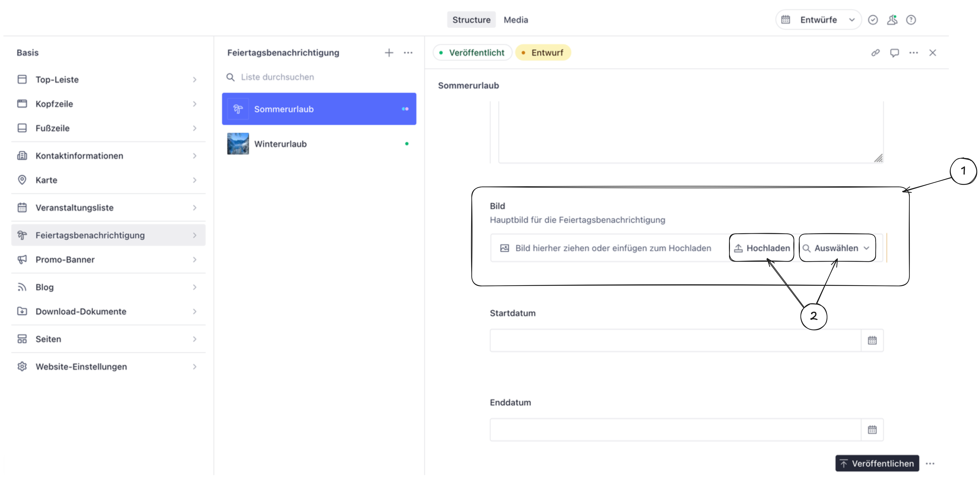This screenshot has width=980, height=483.
Task: Expand the Promo-Banner entry chevron
Action: click(194, 260)
